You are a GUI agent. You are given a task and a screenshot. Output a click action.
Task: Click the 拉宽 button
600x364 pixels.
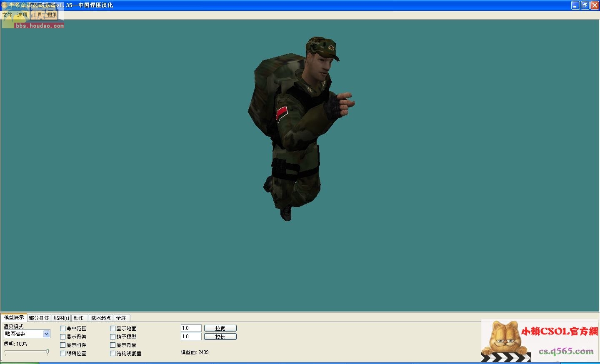(x=220, y=328)
